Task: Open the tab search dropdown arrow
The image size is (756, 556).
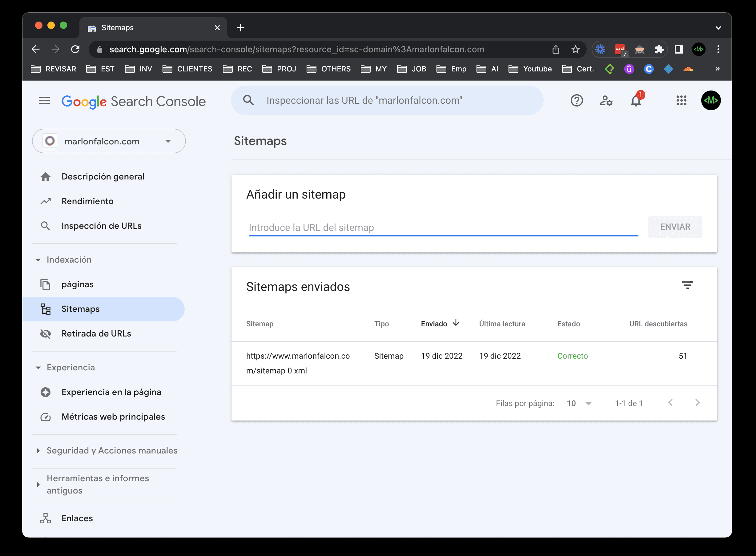Action: 718,28
